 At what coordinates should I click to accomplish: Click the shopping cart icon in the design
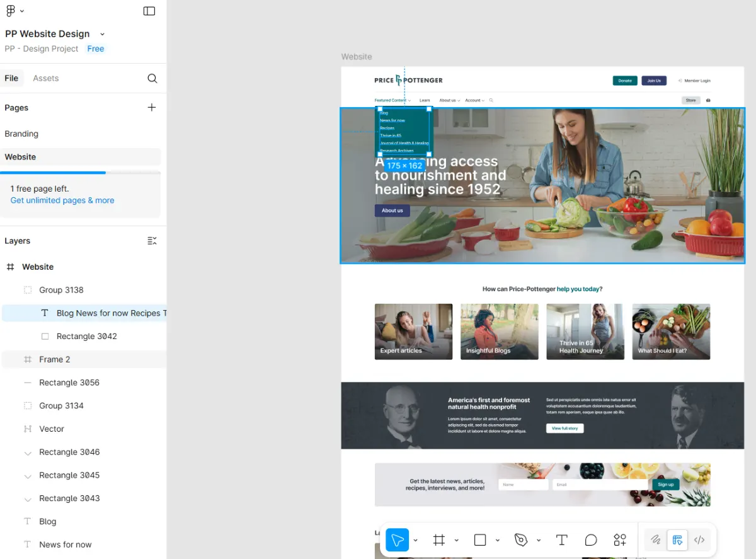coord(708,100)
